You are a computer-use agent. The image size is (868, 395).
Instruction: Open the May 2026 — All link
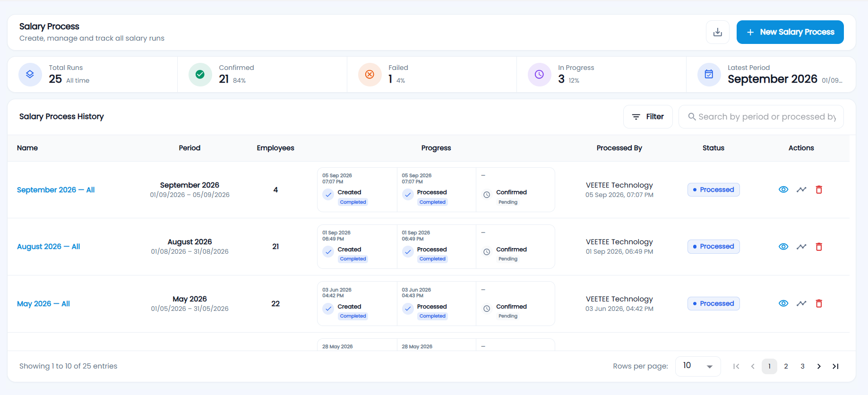coord(43,304)
